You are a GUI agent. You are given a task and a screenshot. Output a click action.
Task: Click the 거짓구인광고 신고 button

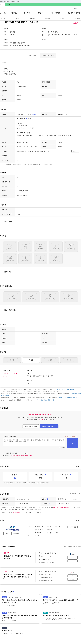pos(75,494)
